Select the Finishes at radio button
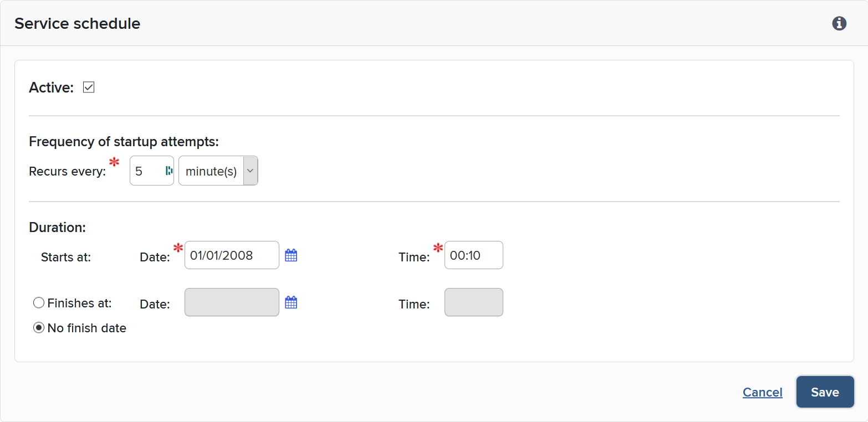Screen dimensions: 868x422 point(39,303)
